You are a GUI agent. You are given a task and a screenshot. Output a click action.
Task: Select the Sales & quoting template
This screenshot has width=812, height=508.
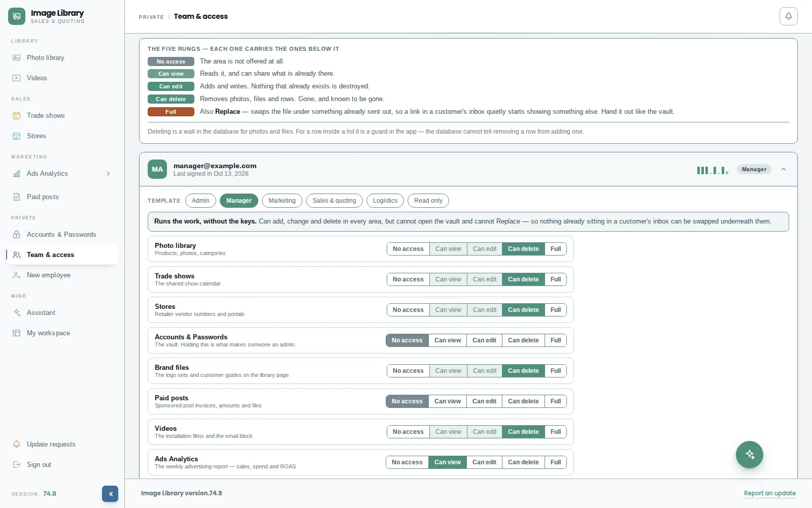point(334,201)
